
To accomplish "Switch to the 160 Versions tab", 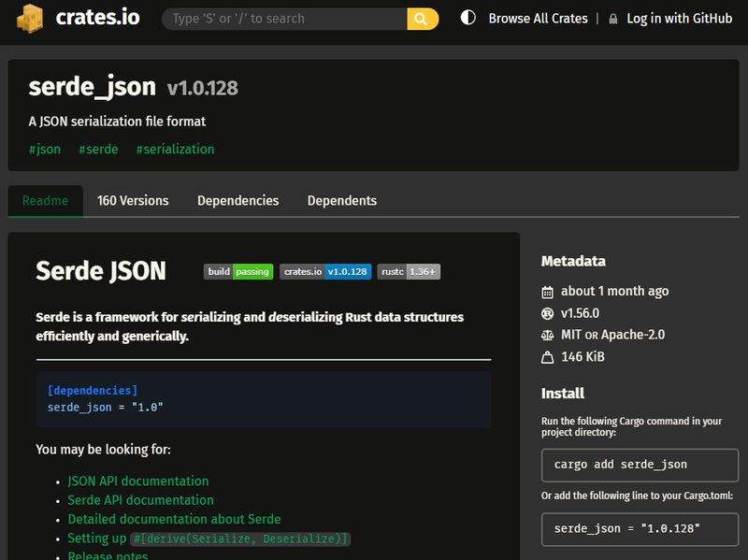I will [133, 201].
